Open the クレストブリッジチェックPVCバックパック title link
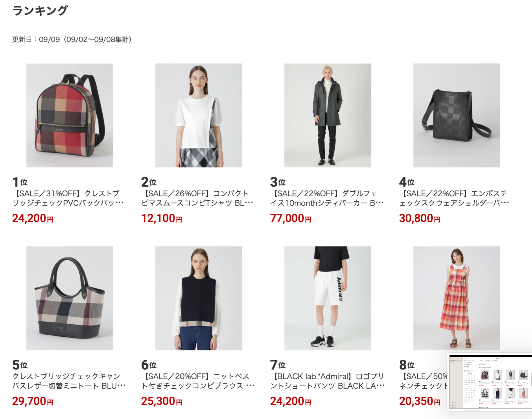This screenshot has height=419, width=532. coord(68,198)
